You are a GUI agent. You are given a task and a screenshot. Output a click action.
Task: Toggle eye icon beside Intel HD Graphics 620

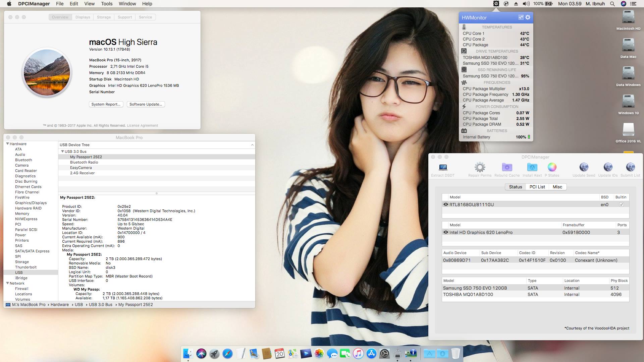pos(445,232)
